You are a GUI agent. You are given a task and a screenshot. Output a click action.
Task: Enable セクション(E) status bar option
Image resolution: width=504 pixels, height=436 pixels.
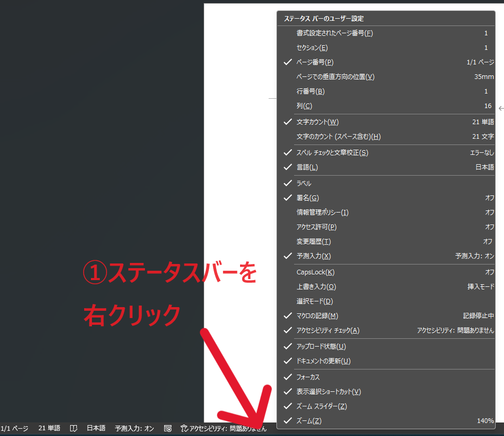pyautogui.click(x=386, y=48)
